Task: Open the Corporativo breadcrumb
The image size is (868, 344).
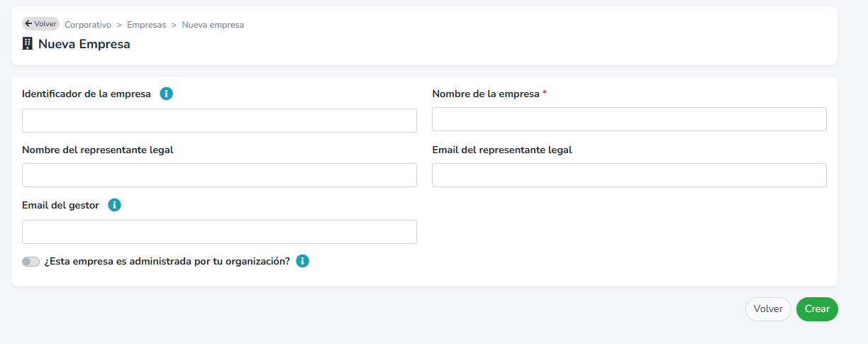Action: click(x=88, y=25)
